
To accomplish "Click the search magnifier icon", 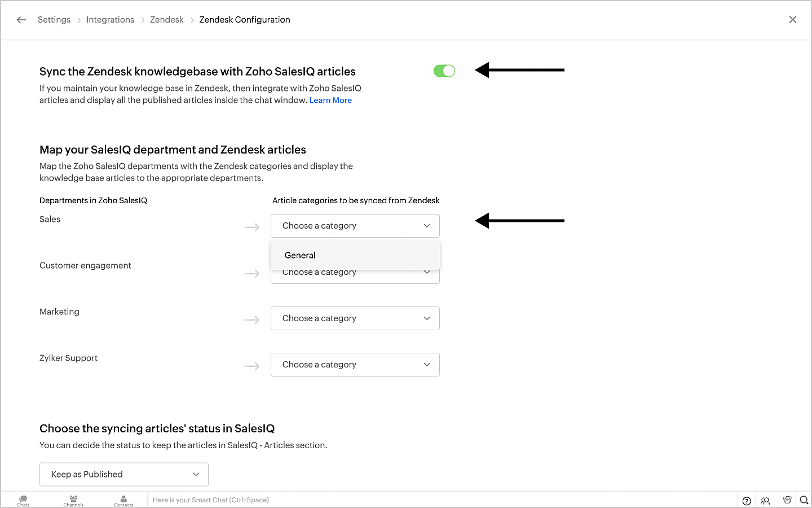I will pos(804,500).
